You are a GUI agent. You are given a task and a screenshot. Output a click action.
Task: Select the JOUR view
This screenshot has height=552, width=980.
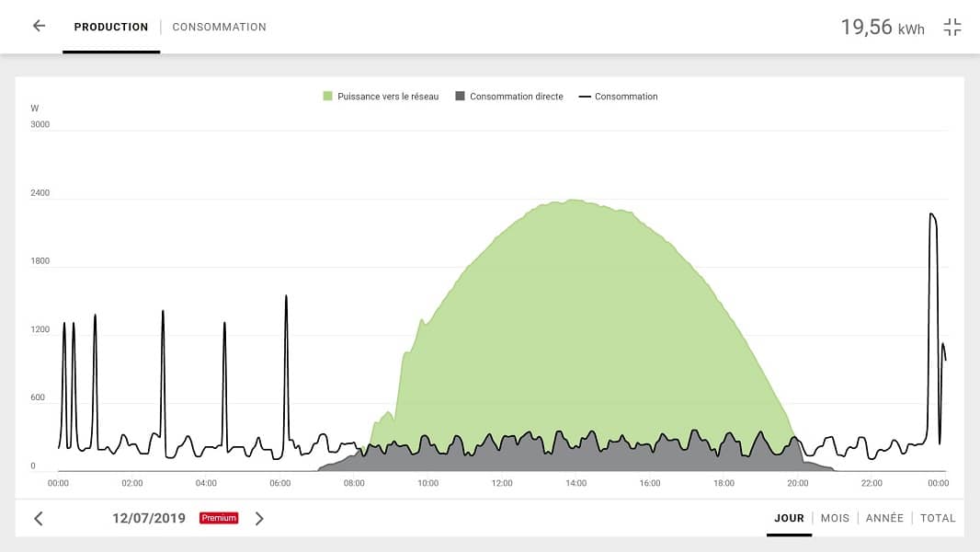pyautogui.click(x=789, y=518)
